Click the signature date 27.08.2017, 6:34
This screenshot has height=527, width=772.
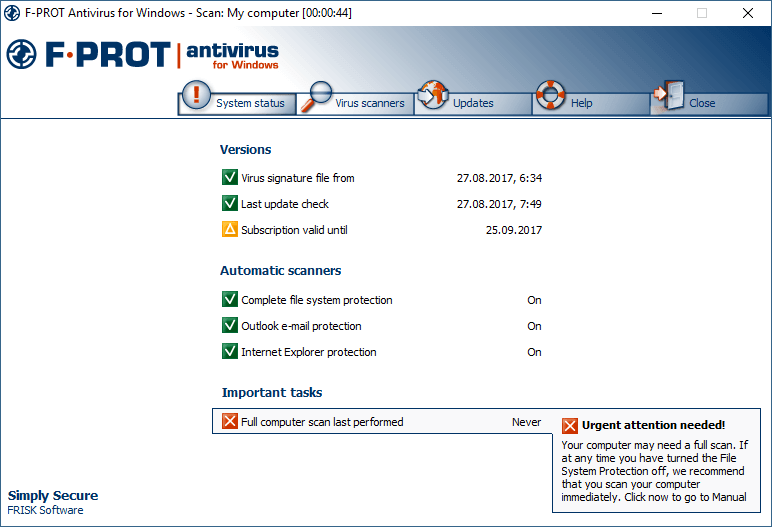pos(499,178)
